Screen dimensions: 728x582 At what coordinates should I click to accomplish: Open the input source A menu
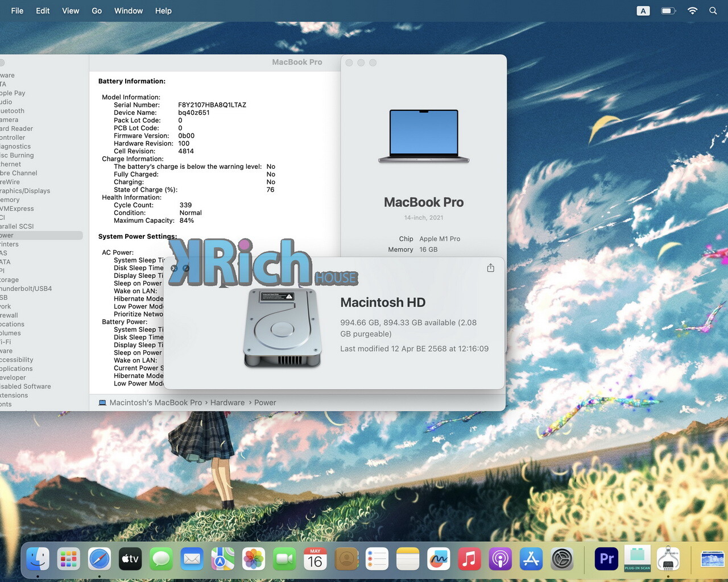(643, 11)
